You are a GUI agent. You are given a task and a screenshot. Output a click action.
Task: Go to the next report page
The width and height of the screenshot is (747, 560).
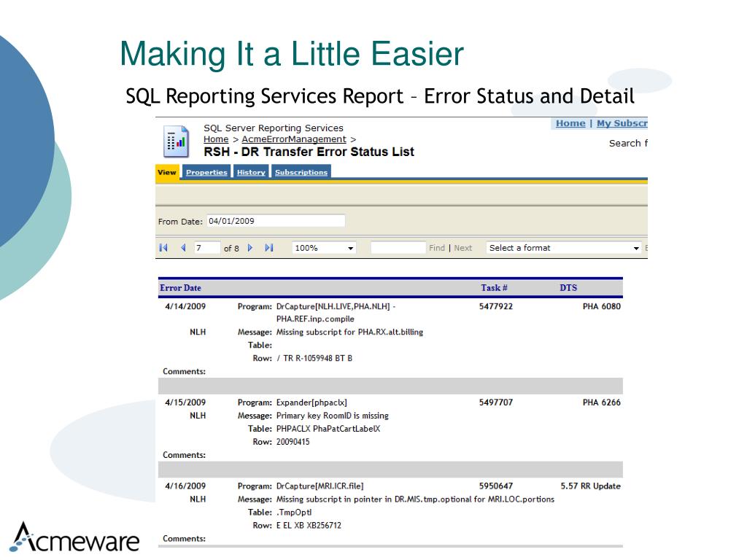pos(250,248)
